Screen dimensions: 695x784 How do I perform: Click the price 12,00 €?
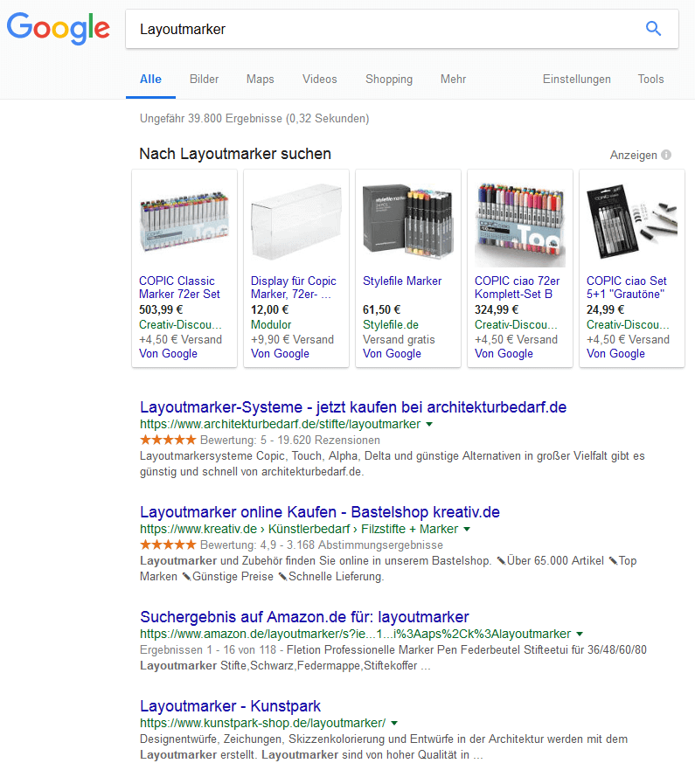269,309
